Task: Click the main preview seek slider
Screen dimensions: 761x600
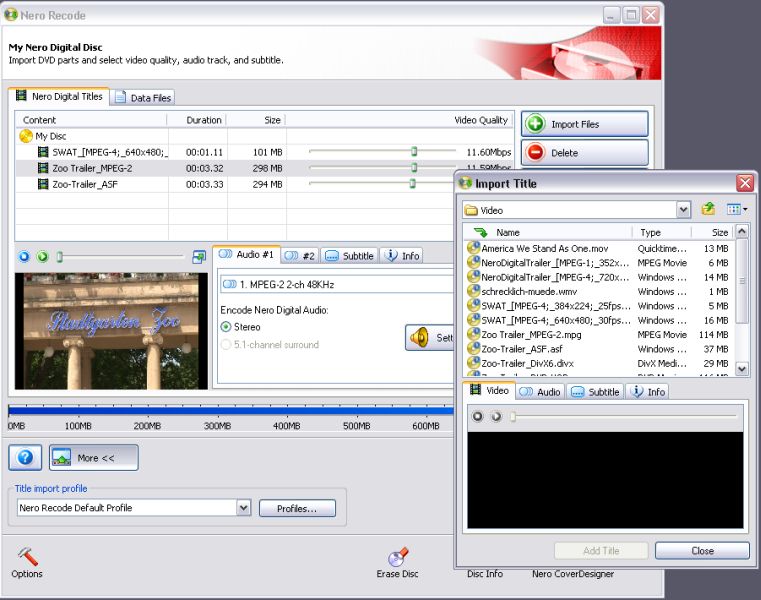Action: tap(120, 256)
